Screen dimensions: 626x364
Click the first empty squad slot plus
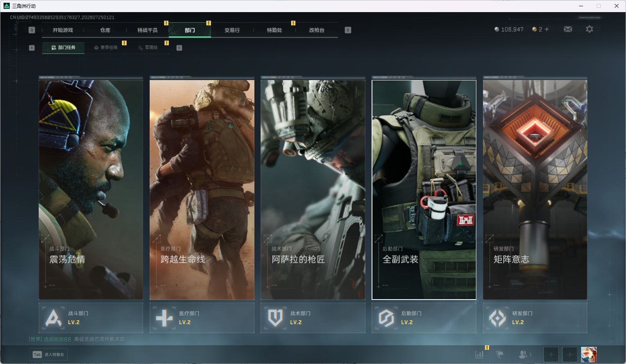551,355
